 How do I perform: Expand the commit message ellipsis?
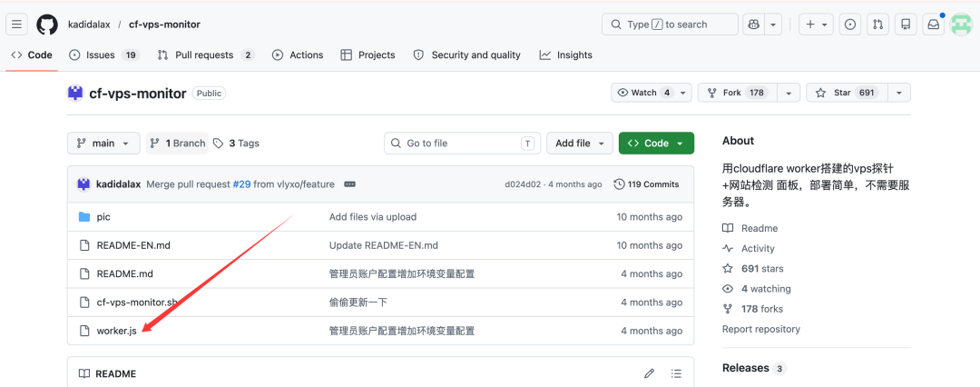click(349, 184)
